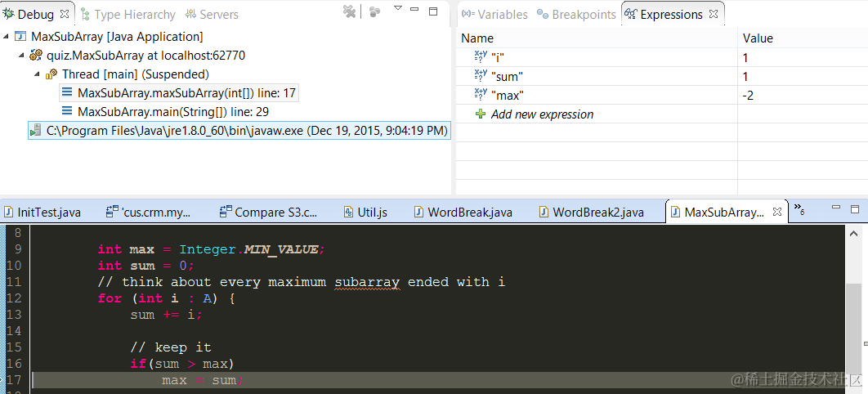Viewport: 868px width, 394px height.
Task: Close the MaxSubArray editor tab
Action: [777, 212]
